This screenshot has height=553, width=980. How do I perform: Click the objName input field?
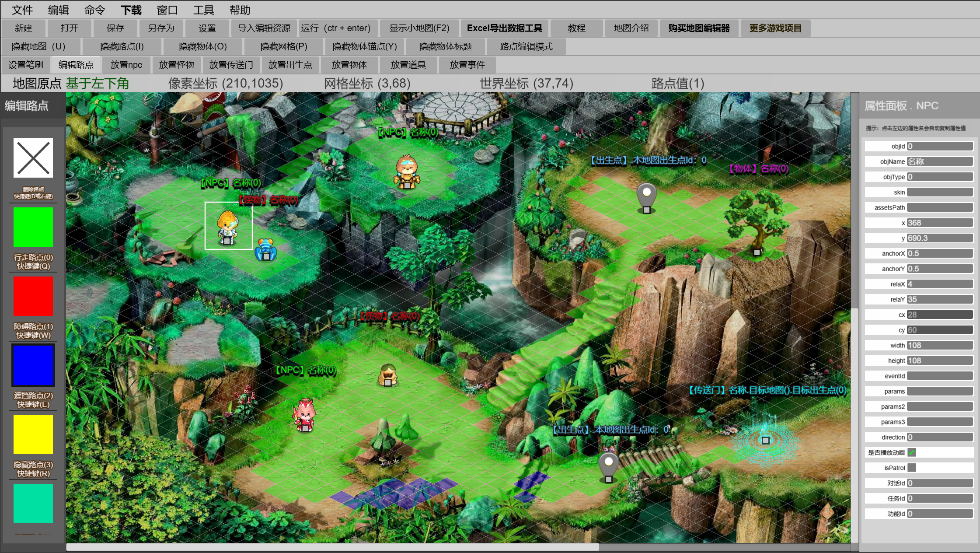pyautogui.click(x=940, y=161)
